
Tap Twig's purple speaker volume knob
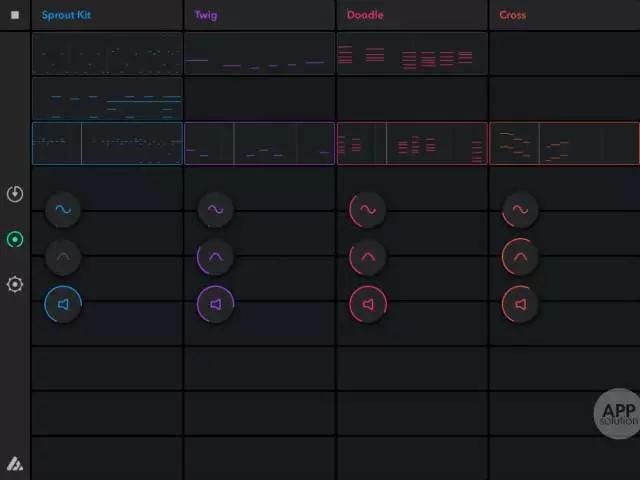[x=216, y=304]
